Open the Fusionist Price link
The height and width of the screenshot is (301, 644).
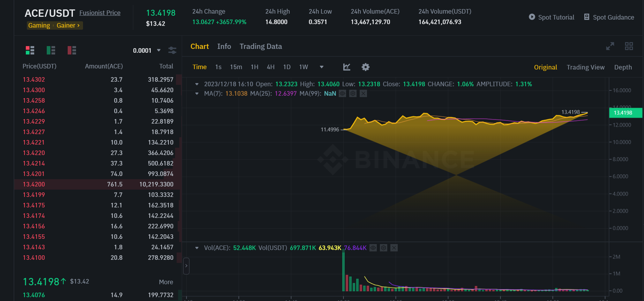[x=100, y=13]
